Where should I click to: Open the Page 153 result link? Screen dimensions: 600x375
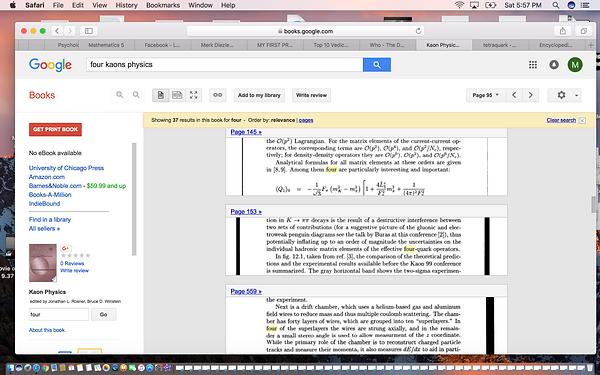[x=246, y=212]
